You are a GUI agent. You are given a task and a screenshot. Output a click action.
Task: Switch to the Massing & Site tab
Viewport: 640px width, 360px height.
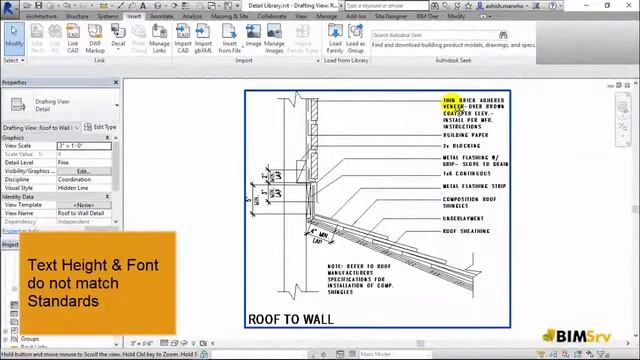(x=229, y=16)
